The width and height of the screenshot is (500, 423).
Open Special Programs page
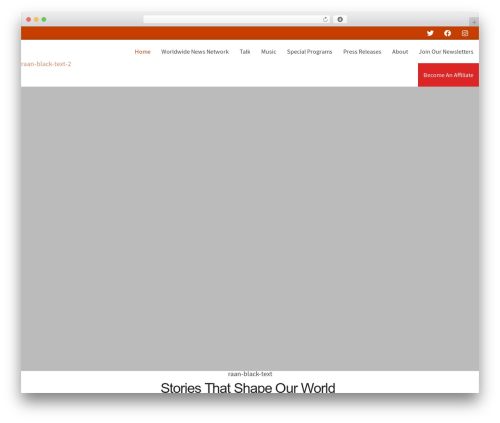pos(309,52)
